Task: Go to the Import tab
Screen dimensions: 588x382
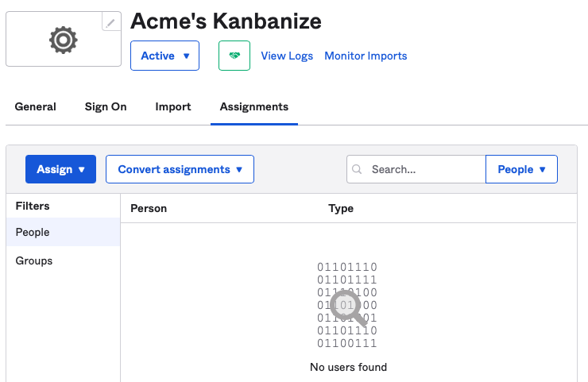Action: coord(173,106)
